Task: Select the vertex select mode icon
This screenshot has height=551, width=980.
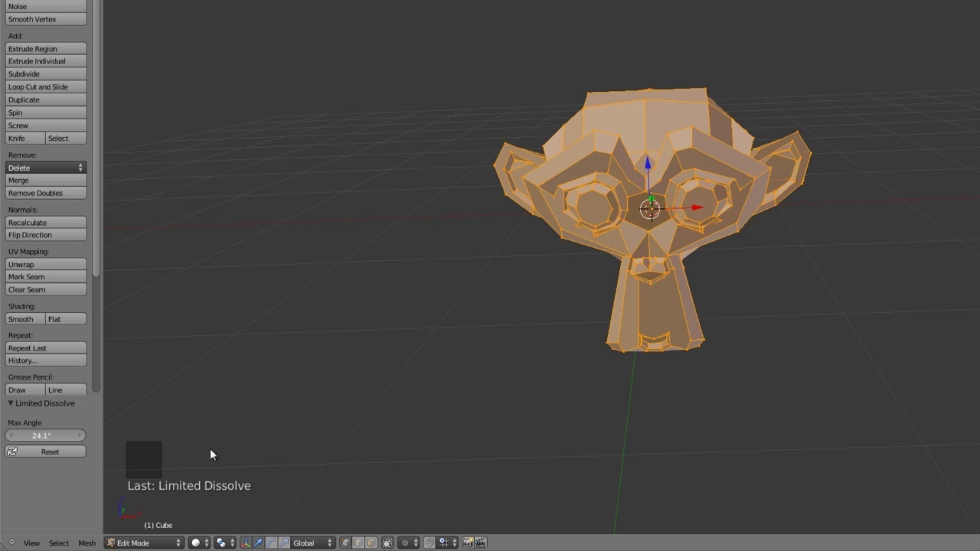Action: click(x=346, y=543)
